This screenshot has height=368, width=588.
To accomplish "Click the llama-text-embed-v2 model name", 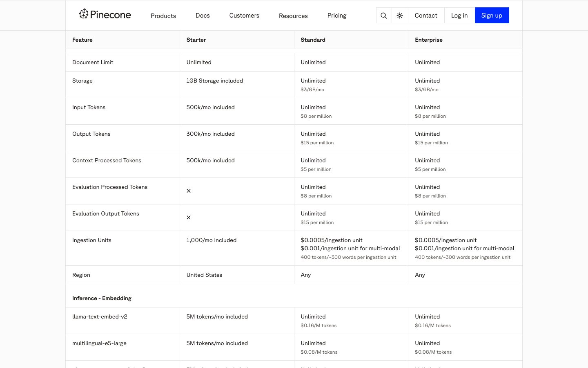I will 100,316.
